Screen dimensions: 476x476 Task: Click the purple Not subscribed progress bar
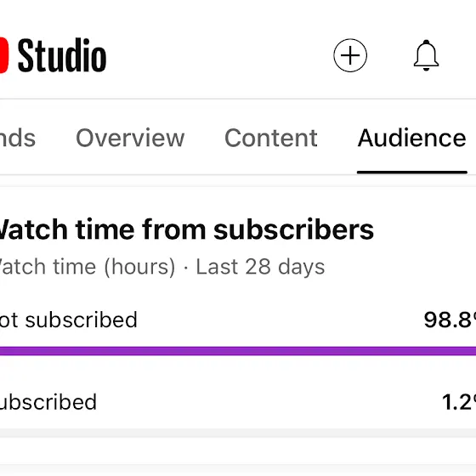coord(238,351)
